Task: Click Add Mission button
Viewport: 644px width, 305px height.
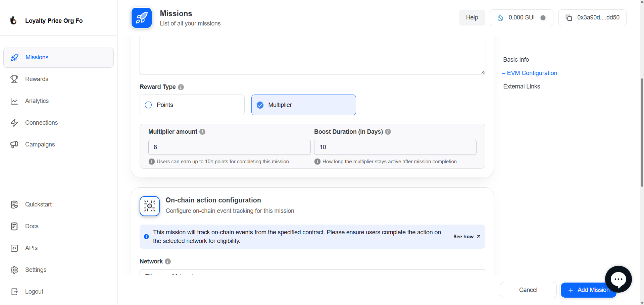Action: pyautogui.click(x=589, y=290)
